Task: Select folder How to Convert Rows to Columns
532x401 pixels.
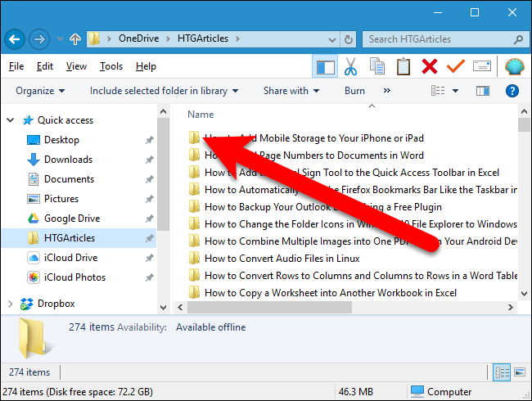Action: pyautogui.click(x=361, y=276)
